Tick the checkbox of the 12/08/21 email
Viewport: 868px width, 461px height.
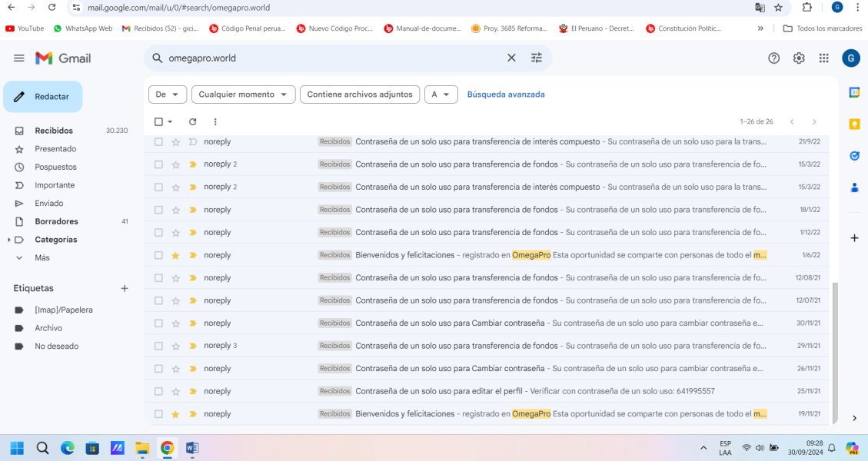(x=159, y=278)
